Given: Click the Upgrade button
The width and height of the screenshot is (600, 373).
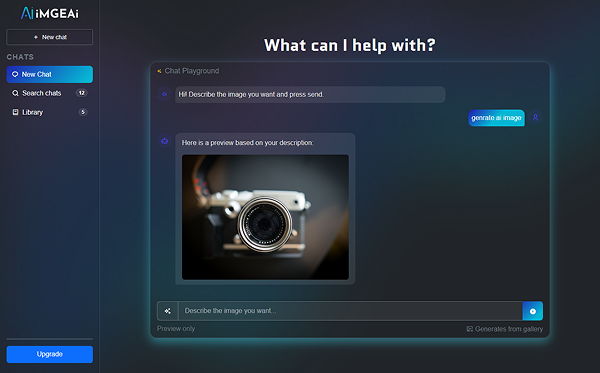Looking at the screenshot, I should point(49,354).
